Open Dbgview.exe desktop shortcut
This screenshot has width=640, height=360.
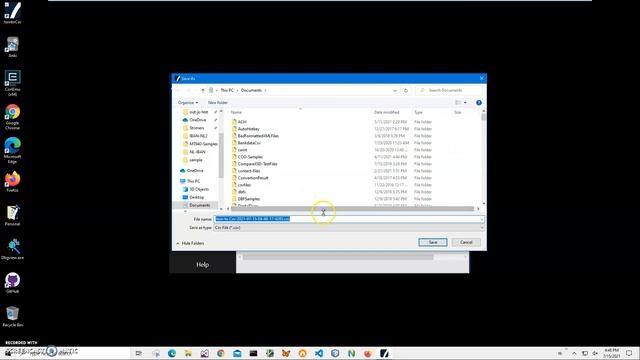coord(12,249)
